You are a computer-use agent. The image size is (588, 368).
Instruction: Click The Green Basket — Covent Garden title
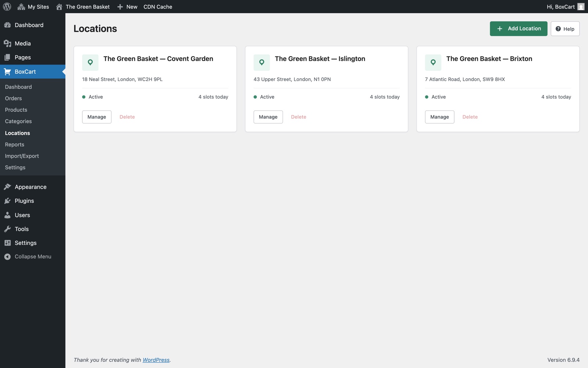coord(158,59)
